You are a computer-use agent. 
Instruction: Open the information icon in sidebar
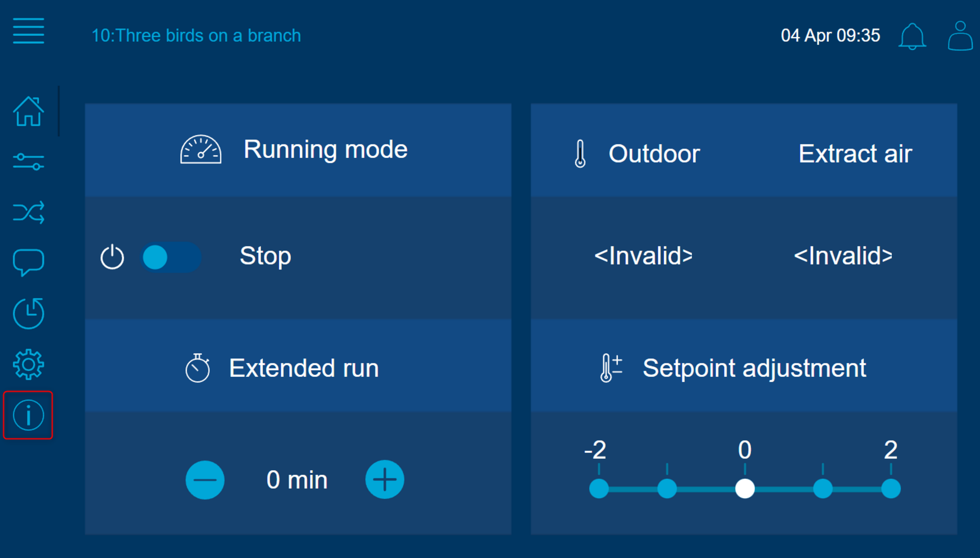point(29,415)
